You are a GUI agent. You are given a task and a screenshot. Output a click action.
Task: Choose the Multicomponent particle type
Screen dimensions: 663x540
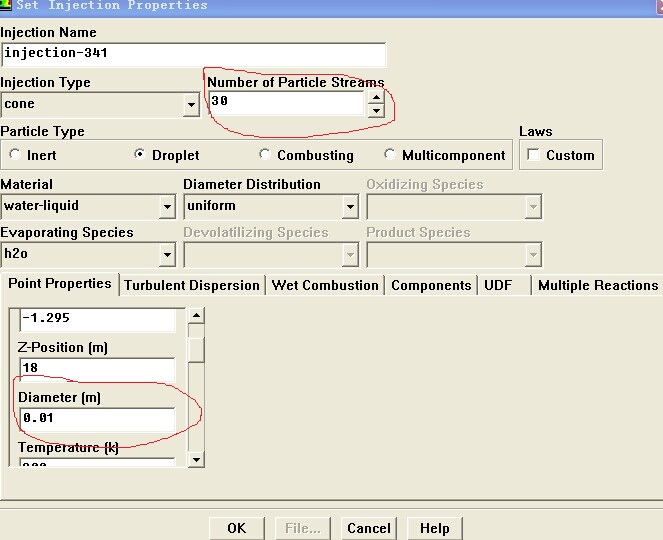[x=390, y=155]
